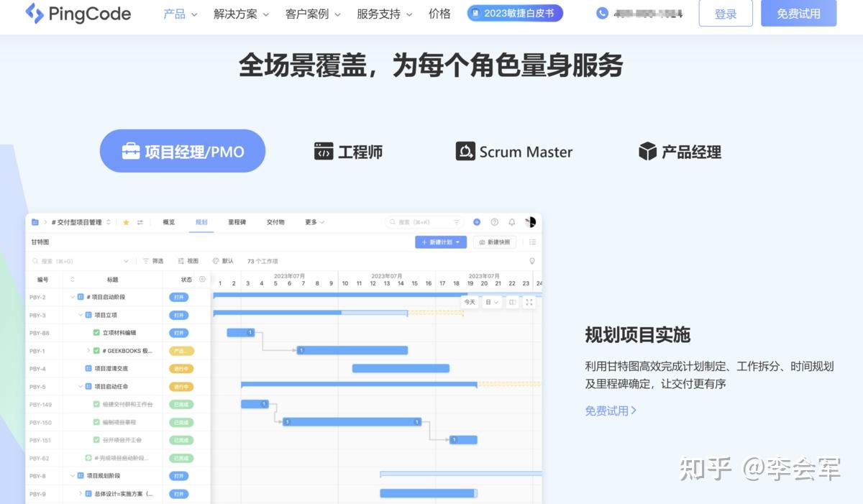Screen dimensions: 863x504
Task: Click the header 免费试用 button
Action: click(798, 14)
